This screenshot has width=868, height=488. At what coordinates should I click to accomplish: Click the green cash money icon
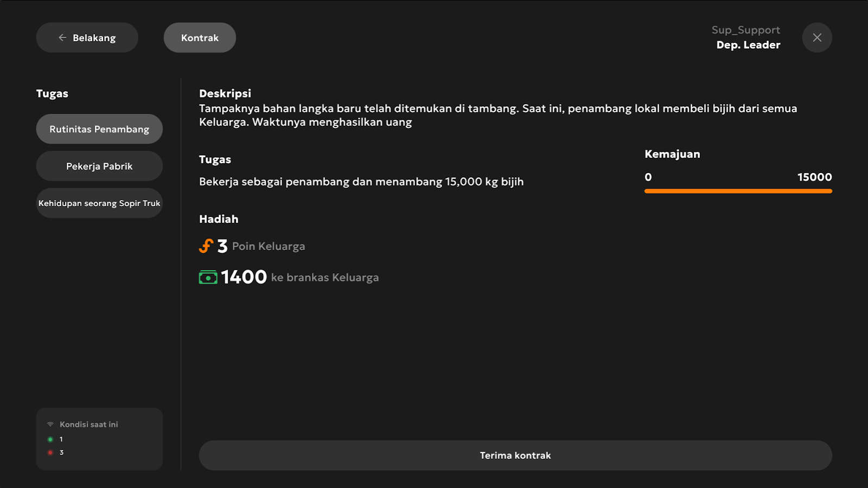[208, 278]
